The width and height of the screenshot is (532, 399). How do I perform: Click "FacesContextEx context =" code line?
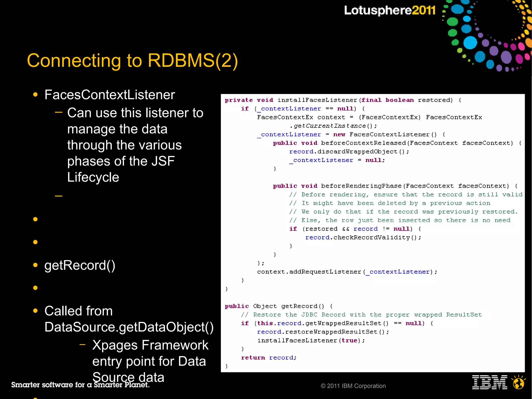369,117
